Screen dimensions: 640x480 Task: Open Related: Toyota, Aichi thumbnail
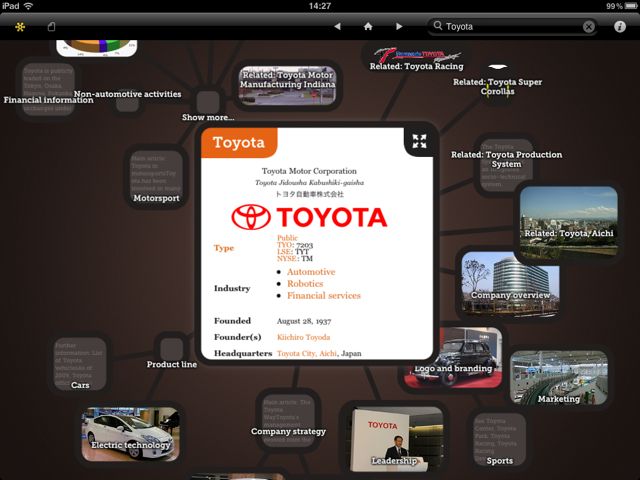[569, 222]
